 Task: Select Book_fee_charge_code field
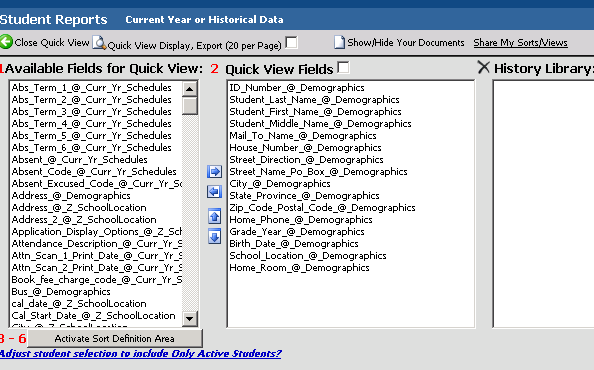[96, 280]
